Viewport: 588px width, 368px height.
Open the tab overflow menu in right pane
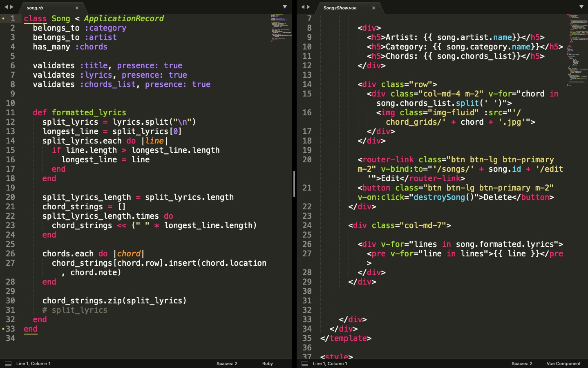point(581,7)
